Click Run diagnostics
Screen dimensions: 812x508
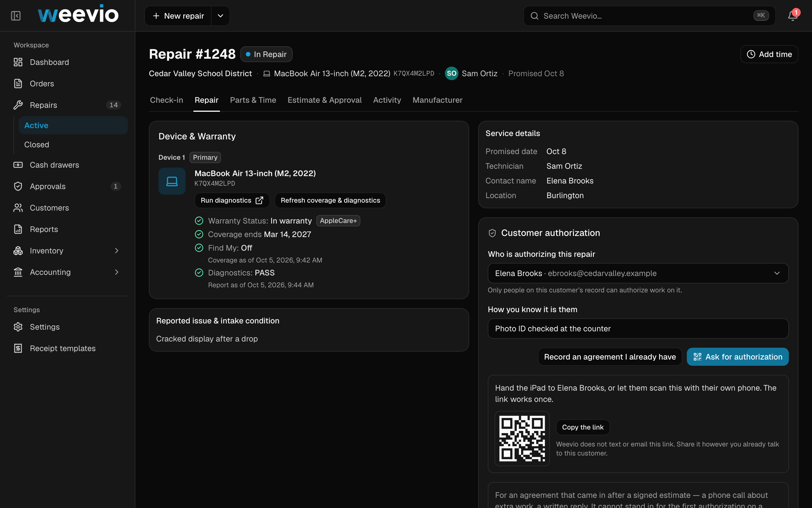(x=232, y=201)
